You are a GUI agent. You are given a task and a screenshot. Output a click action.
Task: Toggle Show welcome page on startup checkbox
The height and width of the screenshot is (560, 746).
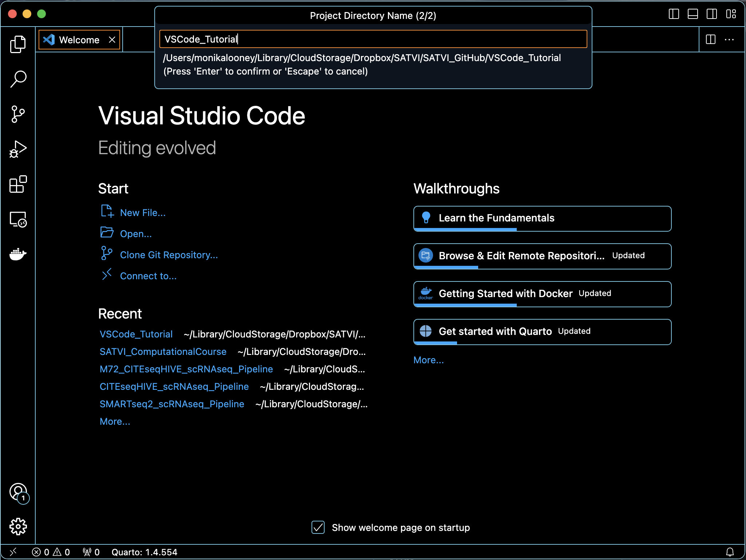pyautogui.click(x=318, y=527)
